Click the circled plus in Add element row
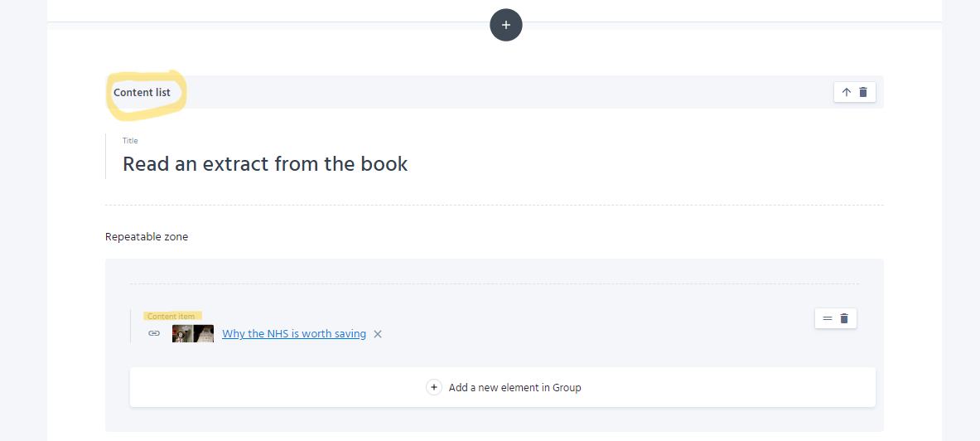Screen dimensions: 980x441 [x=434, y=387]
